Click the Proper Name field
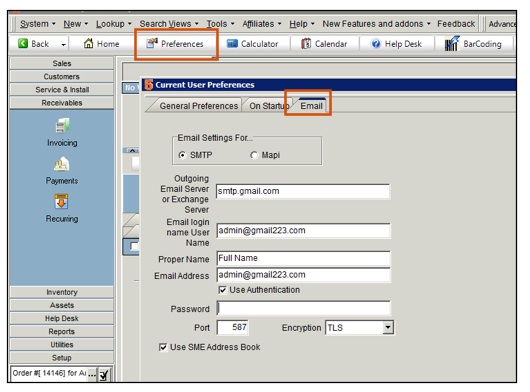This screenshot has height=392, width=530. point(303,258)
